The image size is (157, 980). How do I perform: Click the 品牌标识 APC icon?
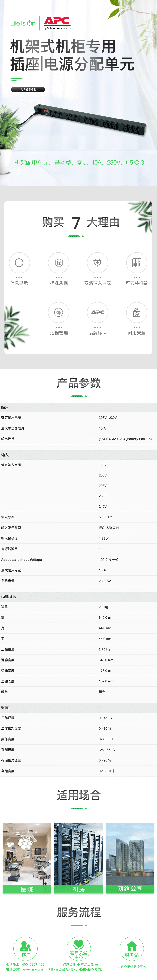[98, 312]
